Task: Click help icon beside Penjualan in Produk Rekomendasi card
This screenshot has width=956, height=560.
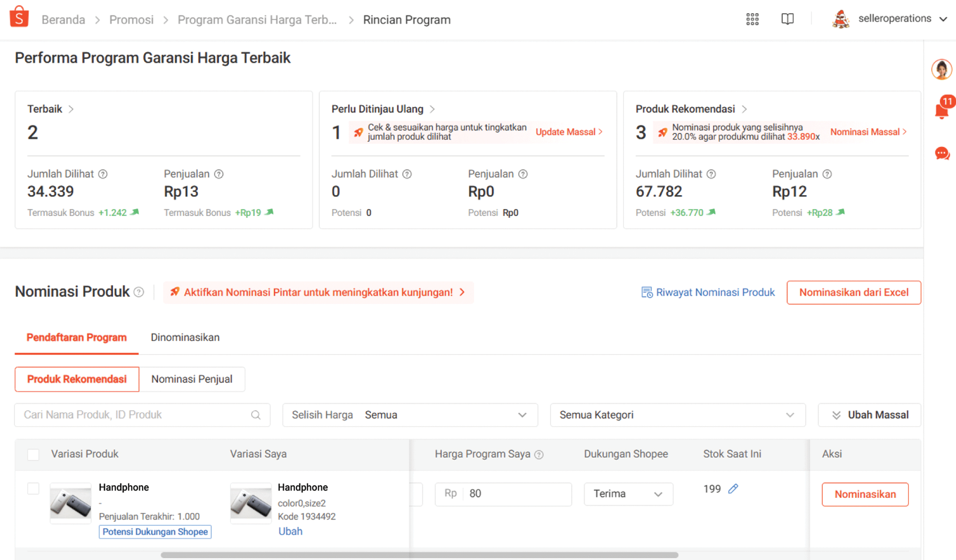Action: (827, 174)
